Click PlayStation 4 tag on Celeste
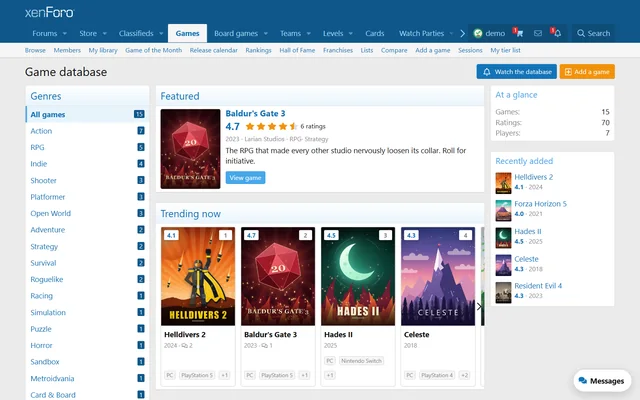 click(437, 375)
